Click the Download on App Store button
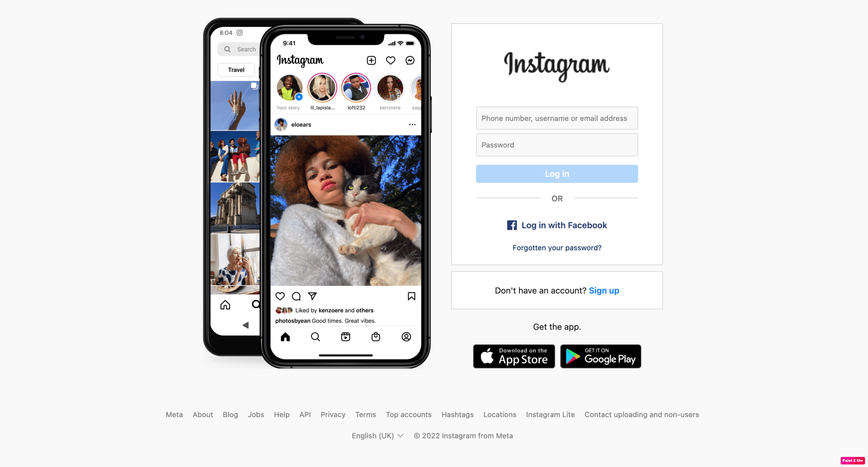 tap(513, 356)
